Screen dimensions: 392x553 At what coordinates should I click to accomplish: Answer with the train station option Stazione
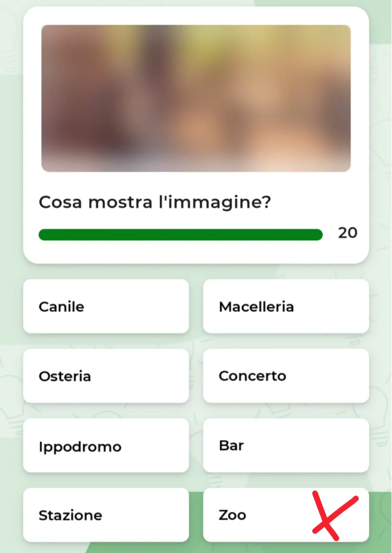(70, 515)
